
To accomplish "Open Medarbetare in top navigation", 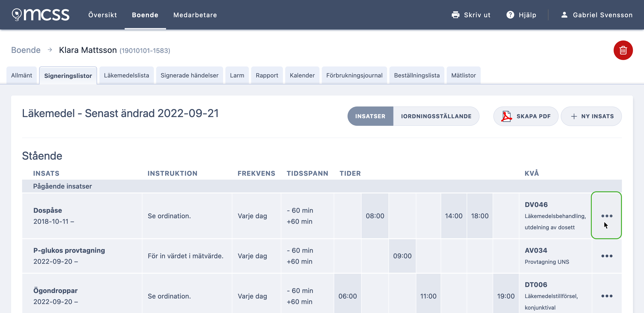I will click(x=195, y=15).
